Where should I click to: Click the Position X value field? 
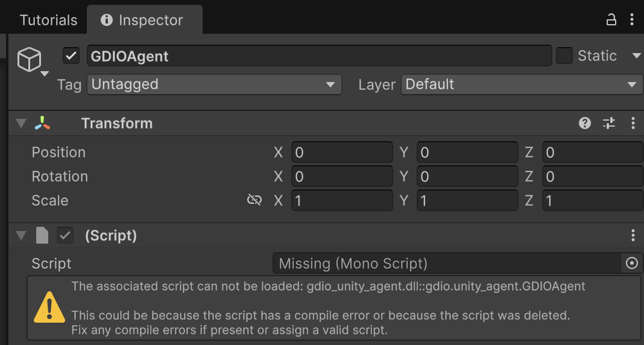(342, 153)
